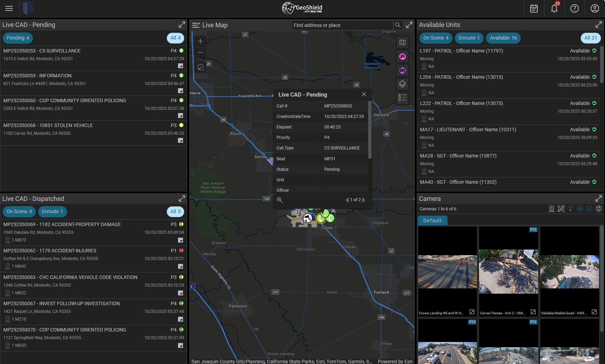Expand the Live CAD - Pending panel
605x364 pixels.
[x=182, y=24]
